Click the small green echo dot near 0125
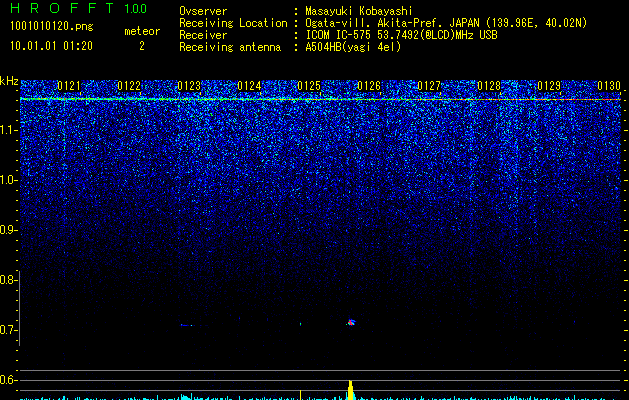This screenshot has width=629, height=400. pos(300,323)
